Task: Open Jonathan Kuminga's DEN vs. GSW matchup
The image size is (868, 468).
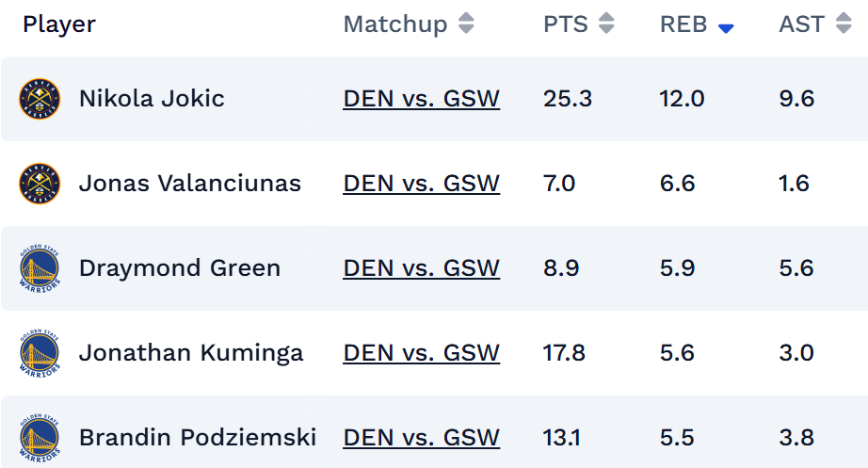Action: [x=421, y=353]
